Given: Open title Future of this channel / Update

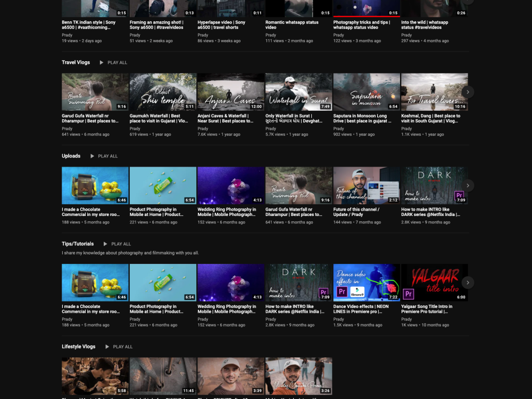Looking at the screenshot, I should coord(356,212).
